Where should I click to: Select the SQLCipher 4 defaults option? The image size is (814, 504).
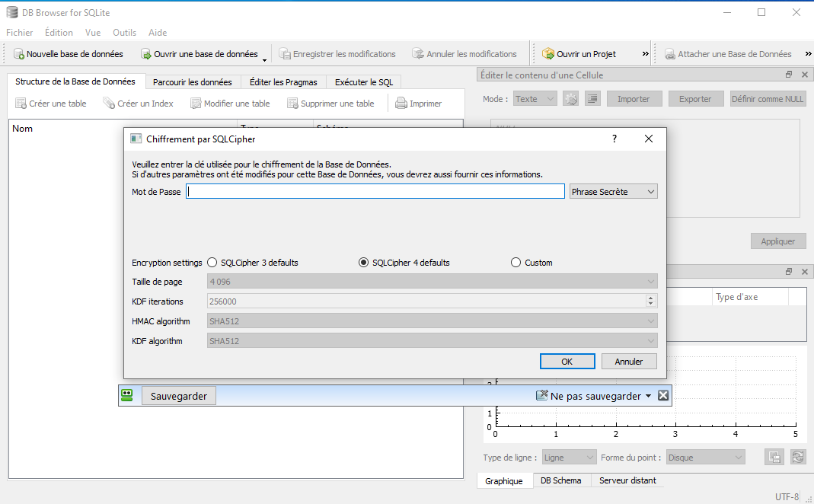[x=363, y=262]
